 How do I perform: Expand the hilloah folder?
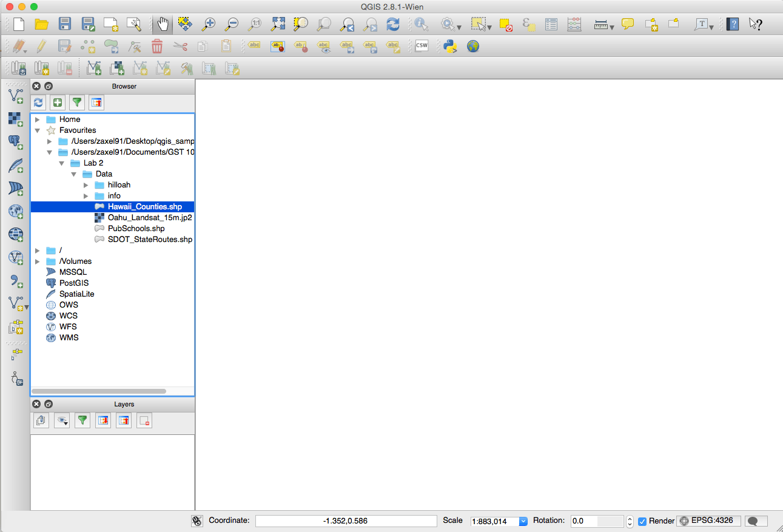click(x=86, y=184)
